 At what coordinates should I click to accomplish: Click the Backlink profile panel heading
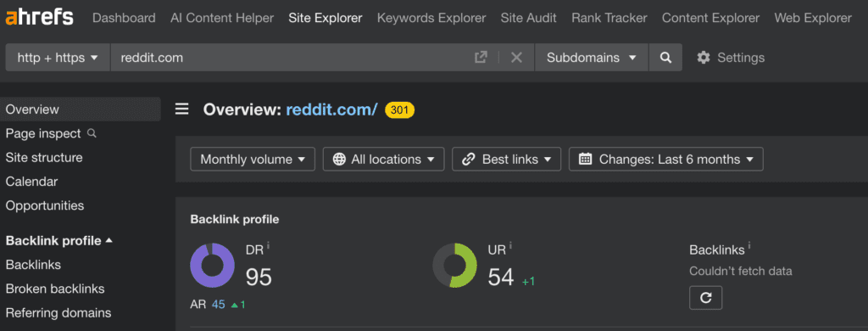(x=235, y=220)
